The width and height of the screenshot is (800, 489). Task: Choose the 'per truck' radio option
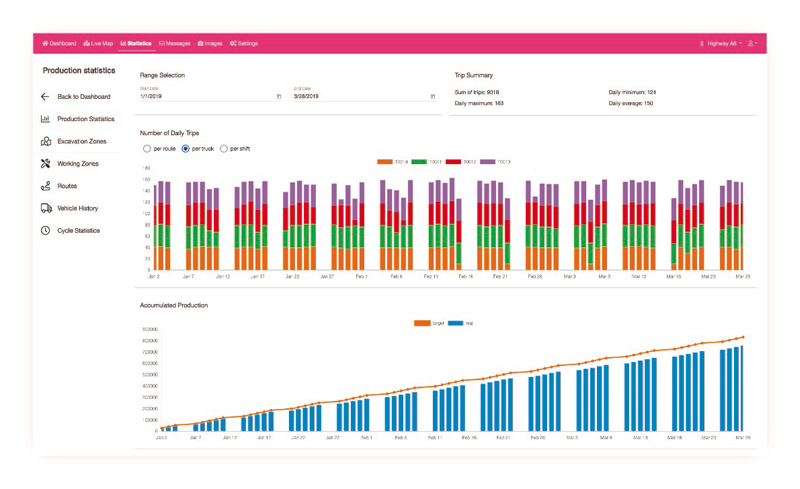185,149
